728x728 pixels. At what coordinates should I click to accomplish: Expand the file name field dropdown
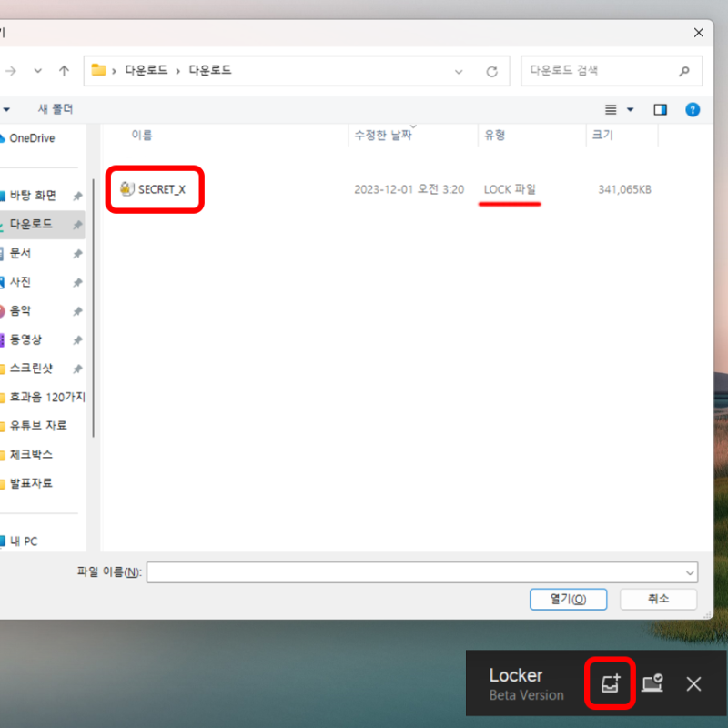coord(689,572)
